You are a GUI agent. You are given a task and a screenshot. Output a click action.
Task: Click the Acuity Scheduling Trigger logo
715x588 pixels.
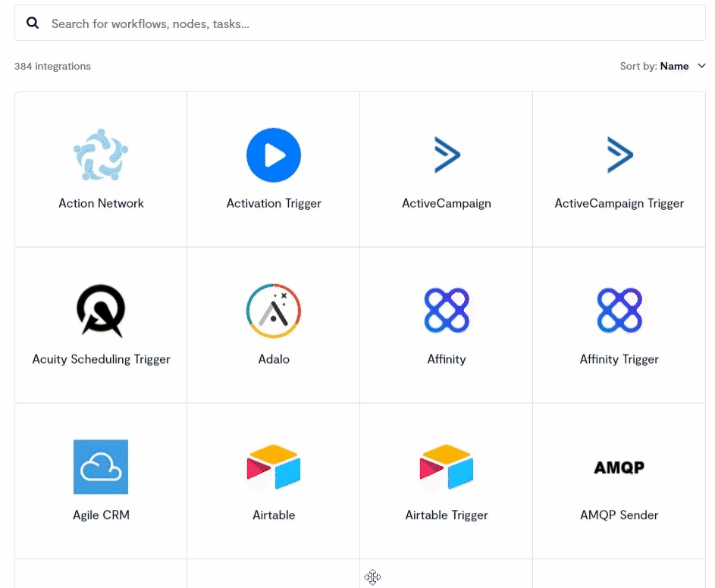point(101,311)
